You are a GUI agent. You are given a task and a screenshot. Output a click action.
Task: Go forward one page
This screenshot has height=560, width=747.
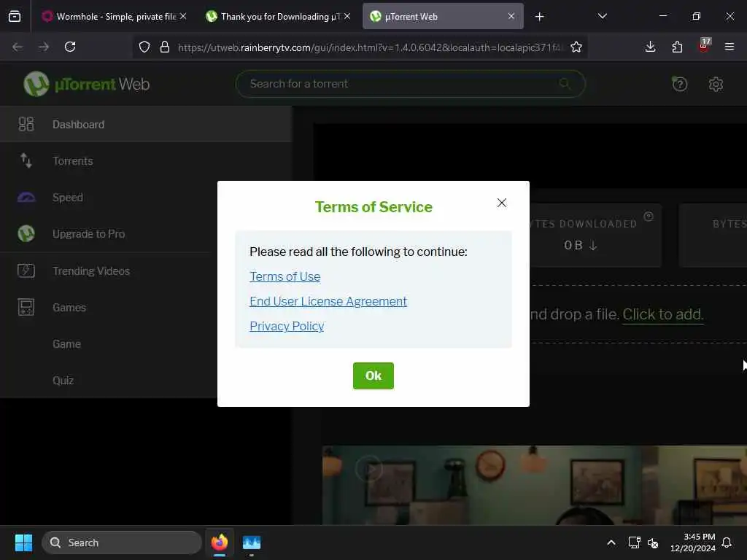coord(44,47)
